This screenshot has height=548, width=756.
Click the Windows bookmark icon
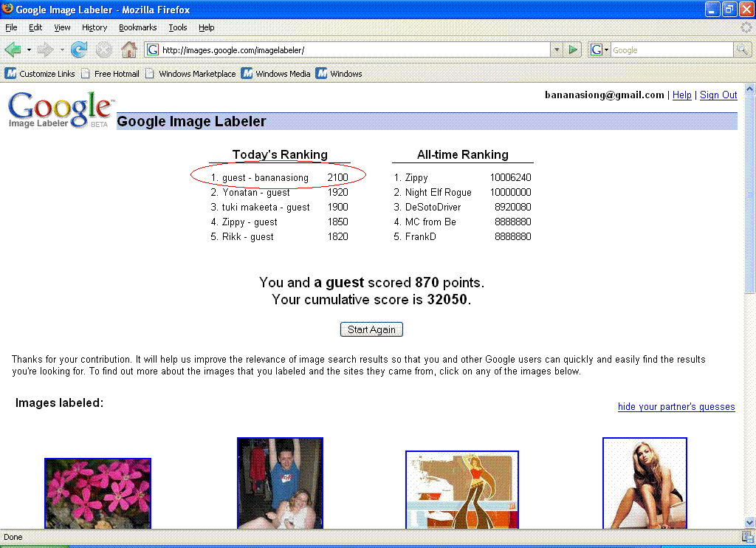[x=322, y=73]
